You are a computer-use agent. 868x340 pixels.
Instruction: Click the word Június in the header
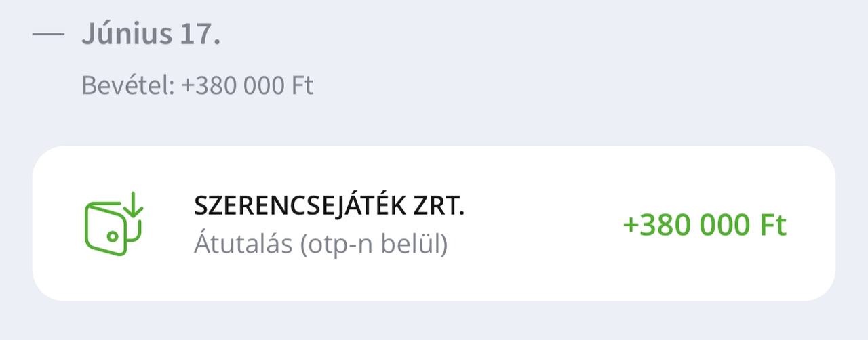pyautogui.click(x=127, y=34)
